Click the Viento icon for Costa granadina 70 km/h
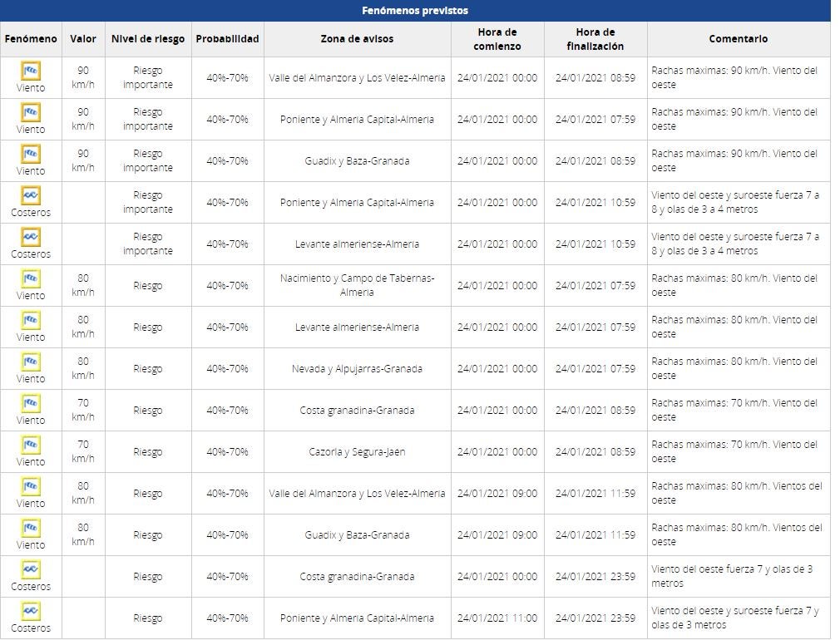 click(x=31, y=404)
